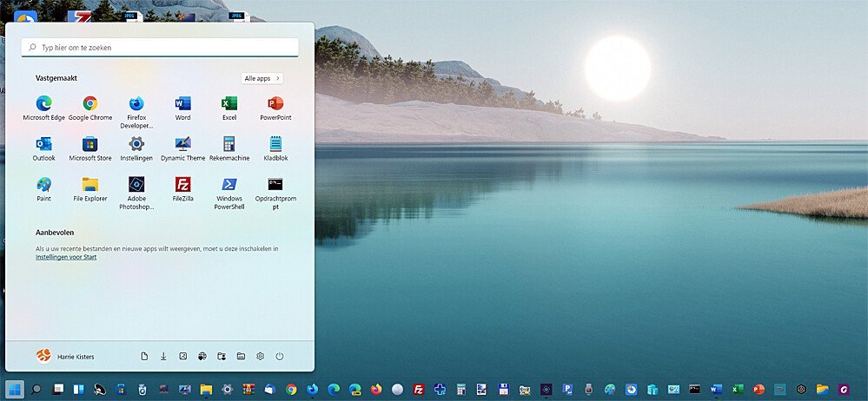The image size is (868, 401).
Task: Launch Paint from Start menu pins
Action: tap(43, 188)
